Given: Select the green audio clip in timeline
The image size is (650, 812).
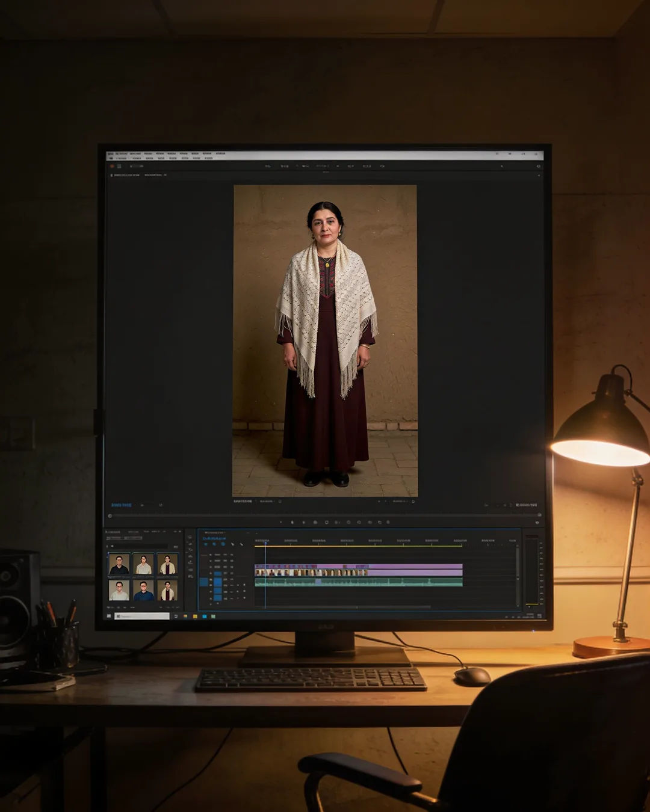Looking at the screenshot, I should click(x=358, y=582).
